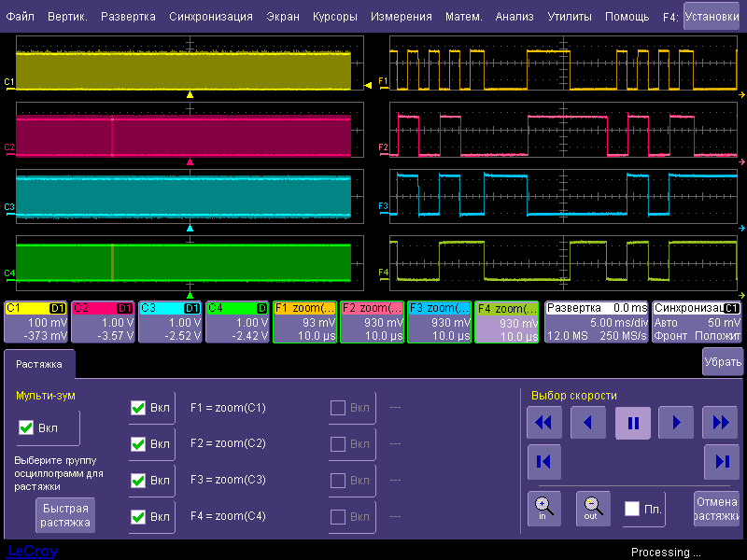Screen dimensions: 747x560
Task: Click the single right arrow play button
Action: click(676, 423)
